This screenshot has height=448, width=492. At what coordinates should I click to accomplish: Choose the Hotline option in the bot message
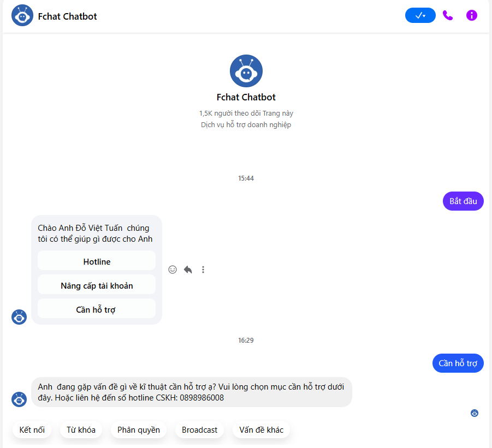(97, 261)
